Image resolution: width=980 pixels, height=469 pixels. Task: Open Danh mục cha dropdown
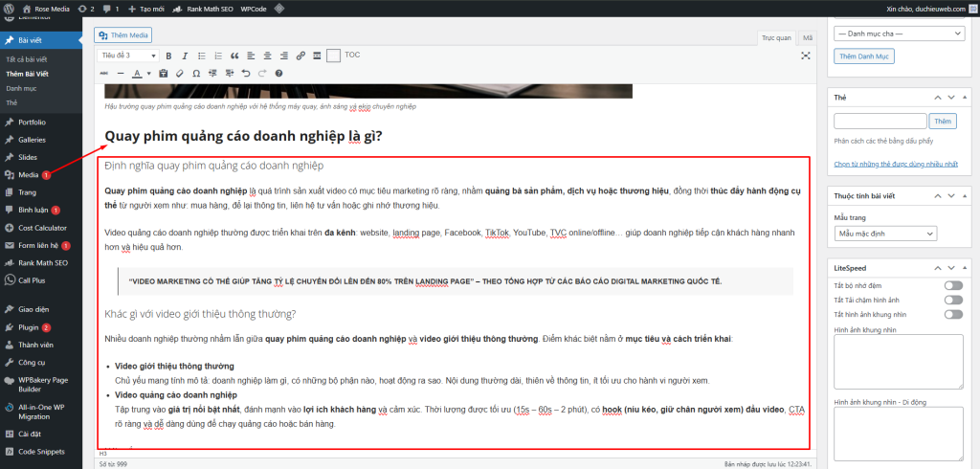coord(900,33)
